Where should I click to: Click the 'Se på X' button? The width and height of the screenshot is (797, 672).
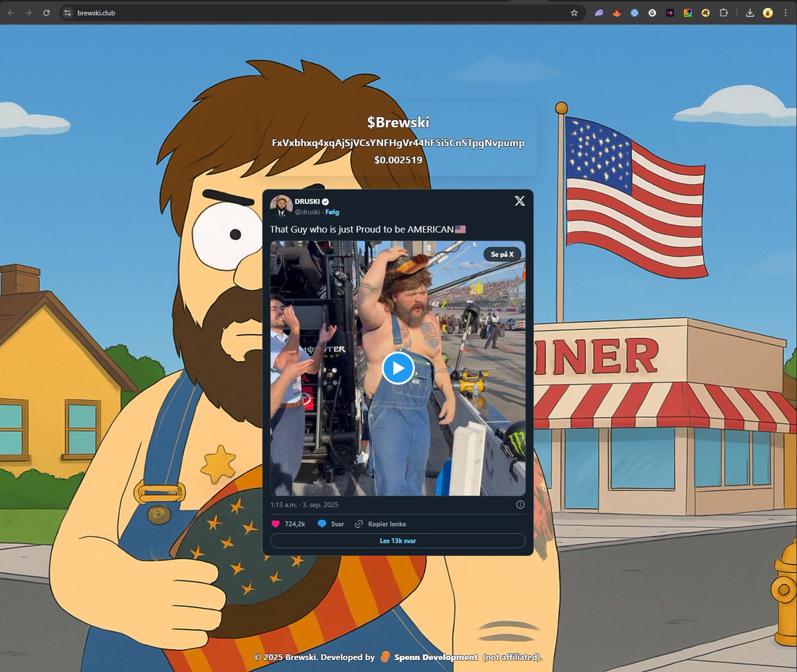pyautogui.click(x=502, y=254)
